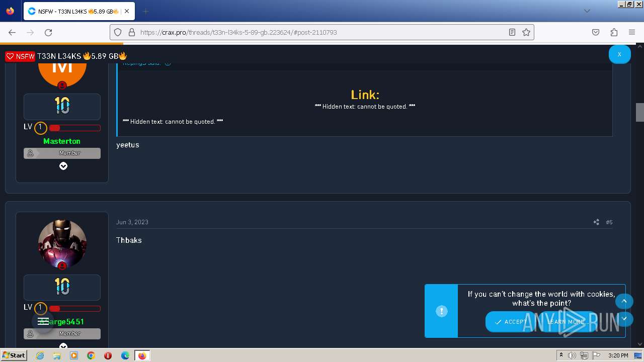Click the 'yeetus' post text
The height and width of the screenshot is (362, 644).
(x=128, y=145)
